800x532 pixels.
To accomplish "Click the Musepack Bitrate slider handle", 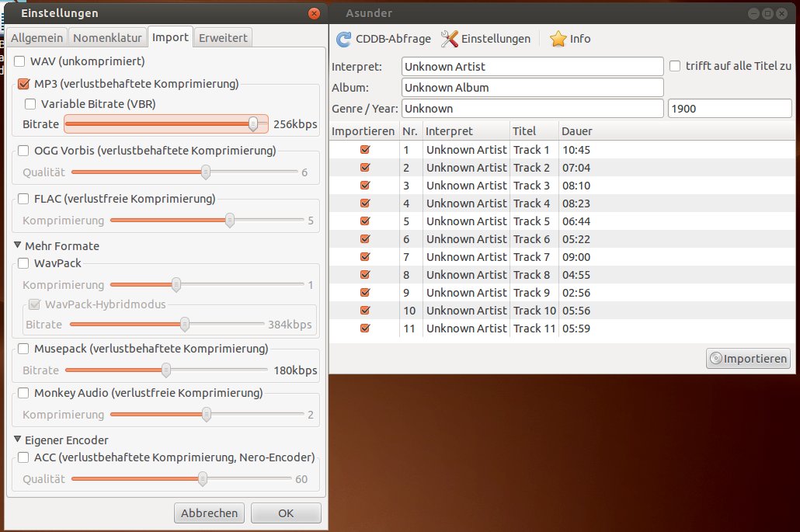I will pos(165,370).
